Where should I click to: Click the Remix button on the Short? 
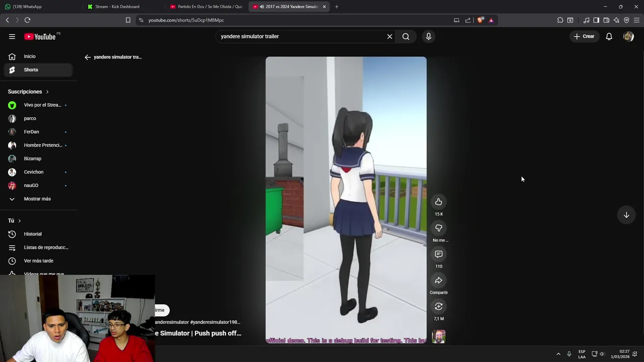[439, 307]
